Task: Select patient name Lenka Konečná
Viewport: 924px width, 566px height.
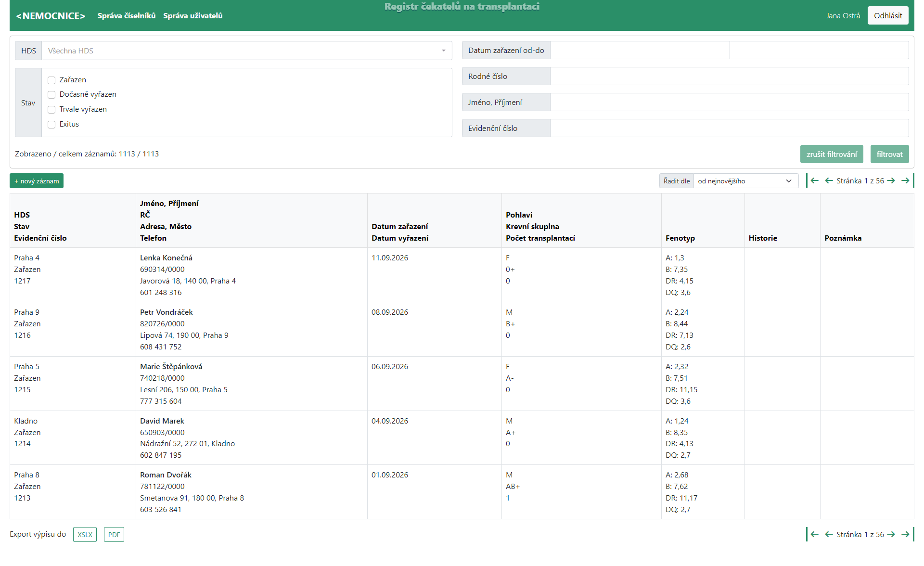Action: tap(166, 258)
